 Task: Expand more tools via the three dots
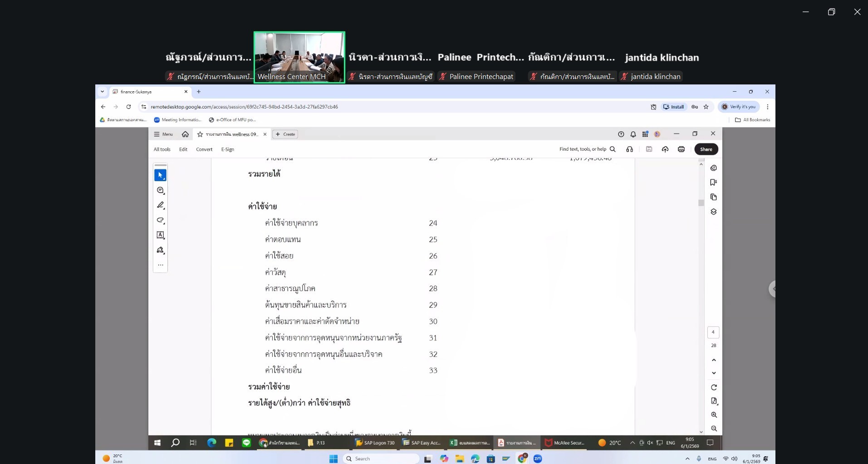click(x=160, y=265)
